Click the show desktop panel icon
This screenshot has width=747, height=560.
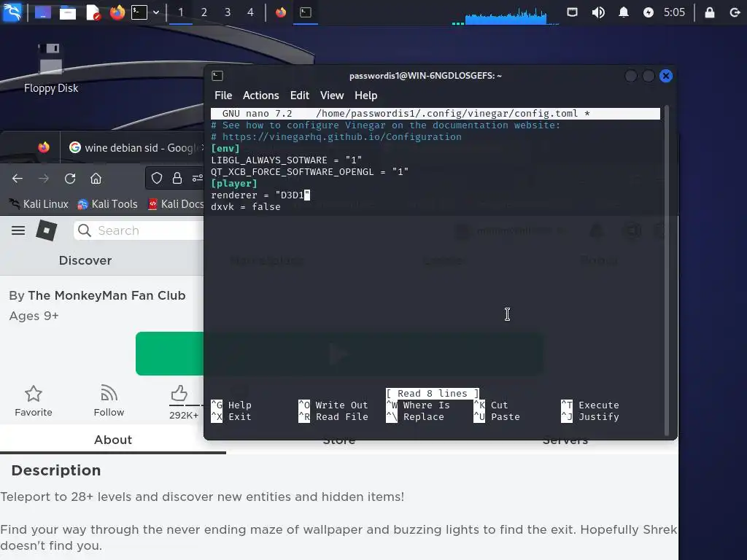point(42,12)
